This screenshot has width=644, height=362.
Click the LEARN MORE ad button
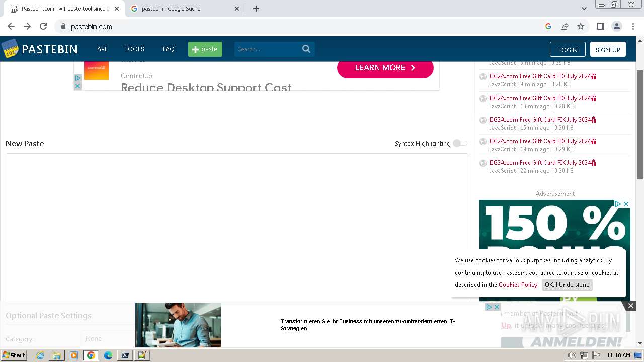[x=385, y=68]
